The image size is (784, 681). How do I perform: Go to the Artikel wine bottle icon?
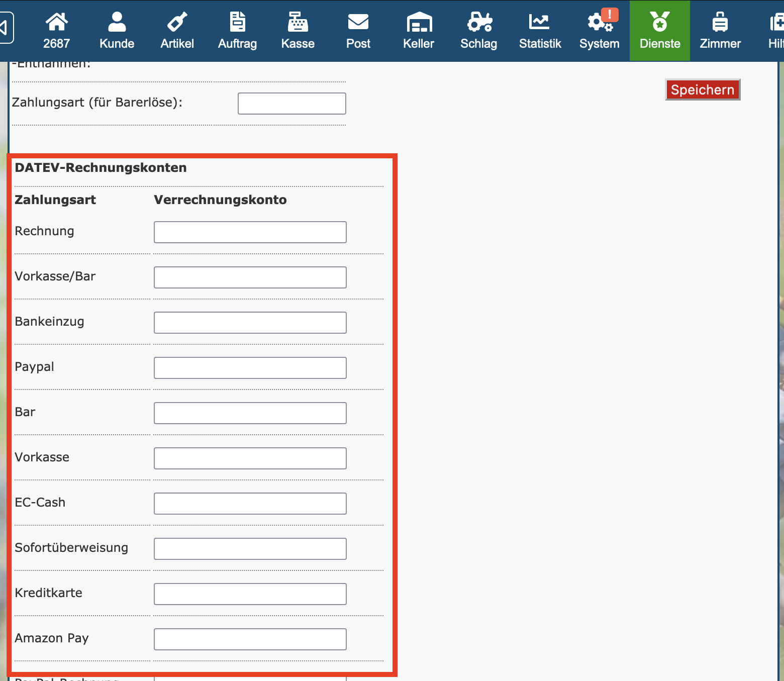[177, 31]
